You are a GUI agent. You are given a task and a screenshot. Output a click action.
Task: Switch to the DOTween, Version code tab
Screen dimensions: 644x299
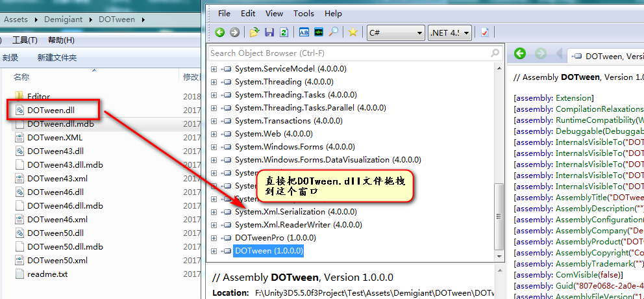pyautogui.click(x=606, y=57)
